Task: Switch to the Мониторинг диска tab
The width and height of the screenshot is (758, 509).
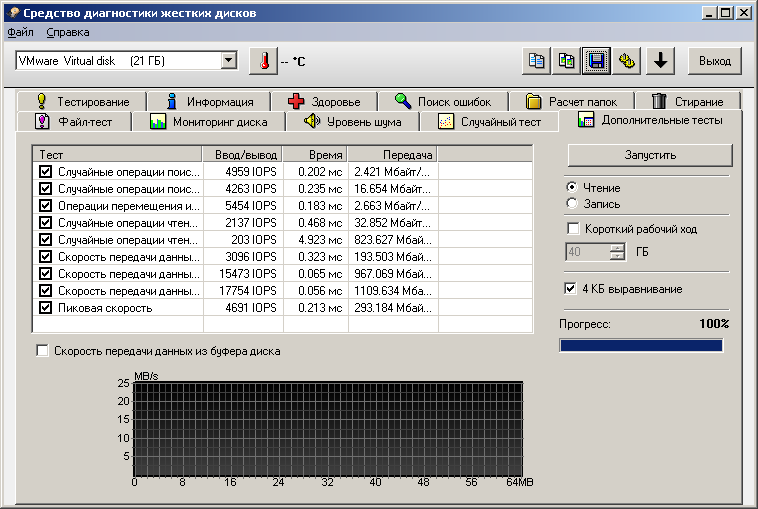Action: (x=208, y=122)
